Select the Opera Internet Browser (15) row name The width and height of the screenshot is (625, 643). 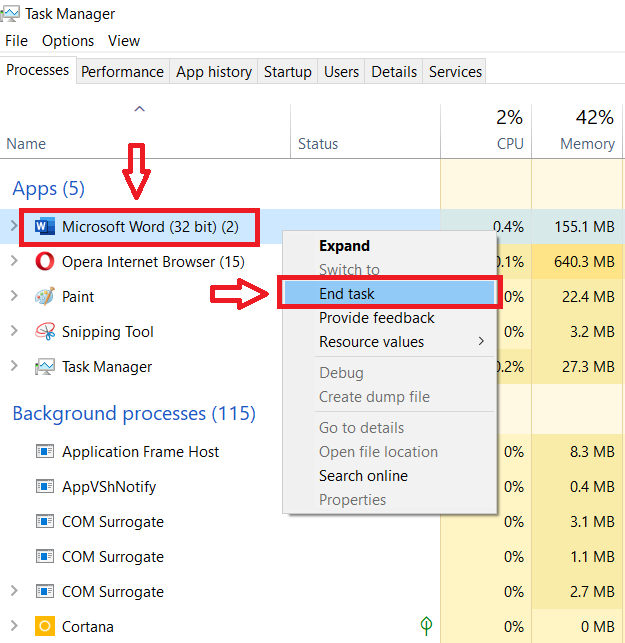153,262
